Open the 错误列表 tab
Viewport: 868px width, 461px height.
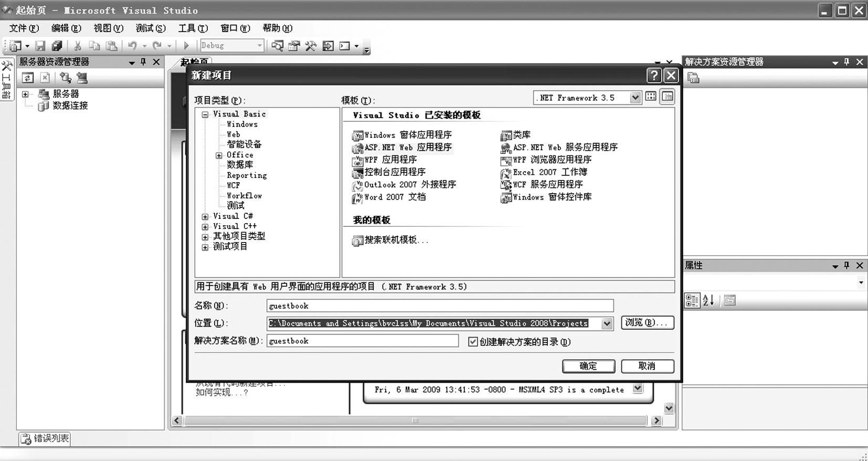tap(45, 438)
